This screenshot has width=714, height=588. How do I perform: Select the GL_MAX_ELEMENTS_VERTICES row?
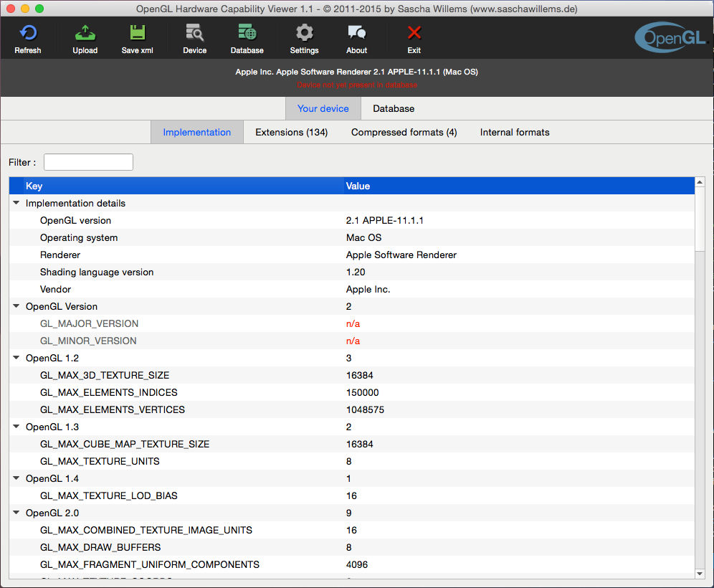(x=351, y=410)
